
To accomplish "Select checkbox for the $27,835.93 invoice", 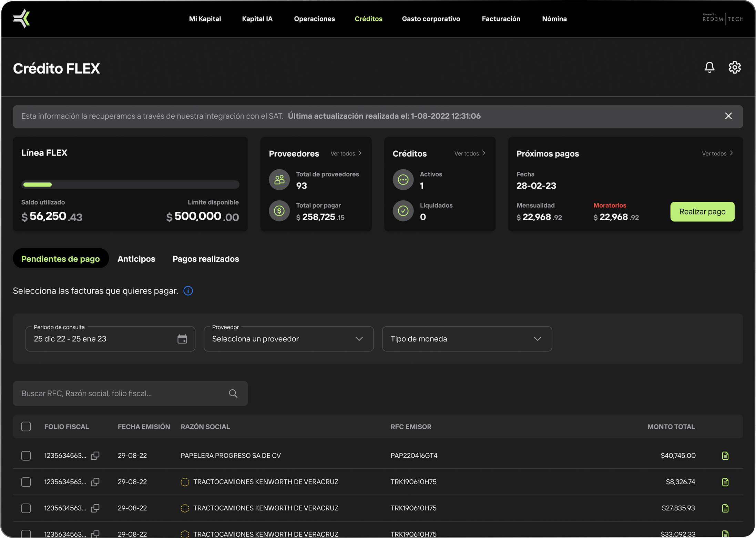I will (26, 508).
